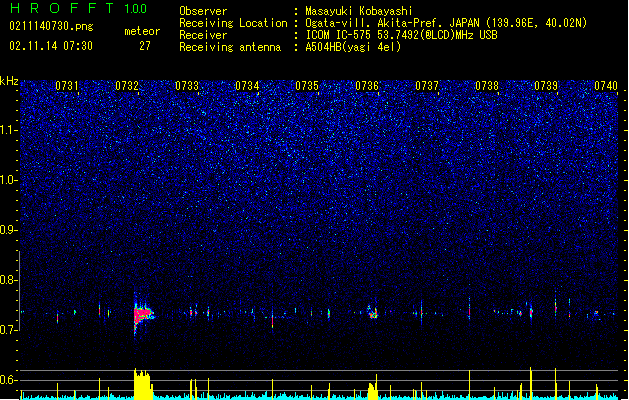This screenshot has width=629, height=400.
Task: Click the 0732 time marker
Action: click(x=127, y=86)
